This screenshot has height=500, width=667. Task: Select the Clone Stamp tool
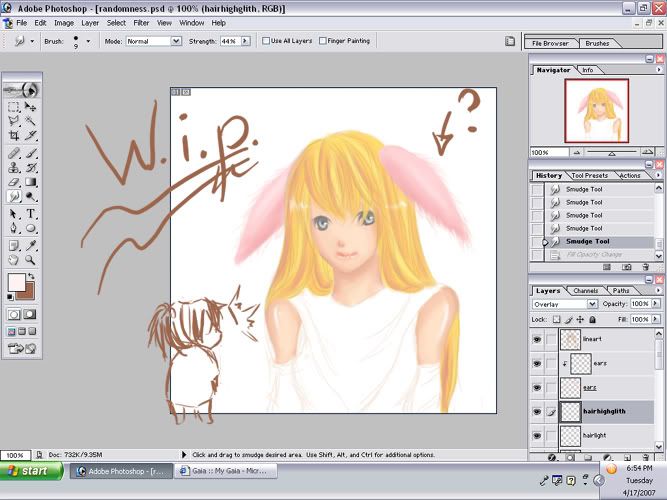coord(14,167)
